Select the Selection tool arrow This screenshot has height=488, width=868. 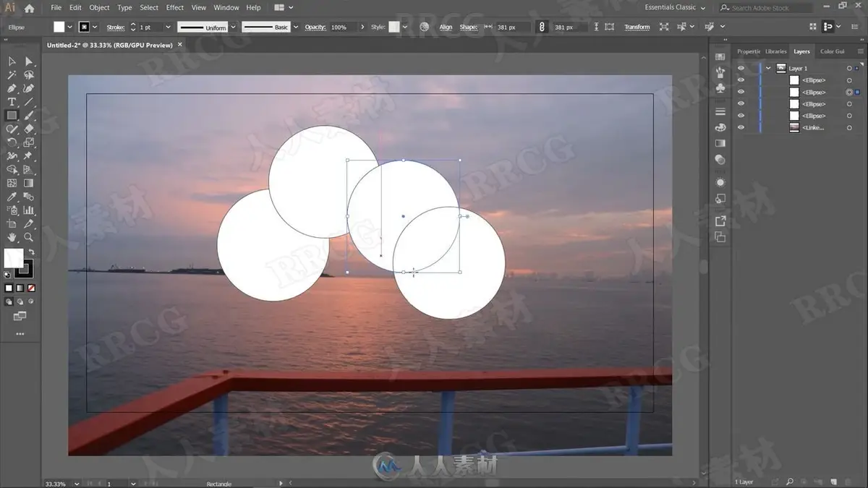point(12,61)
